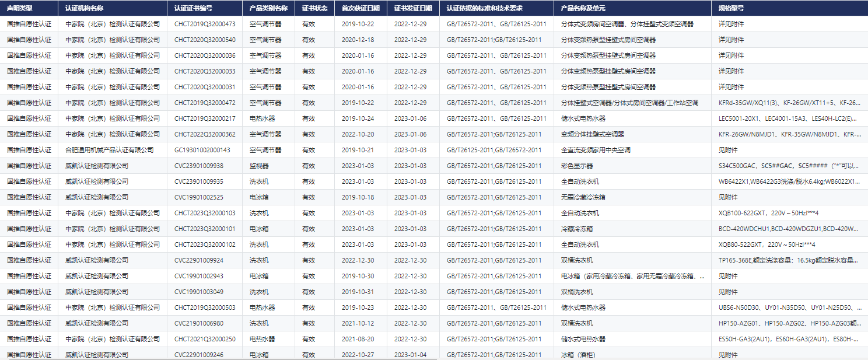Click certificate number CHCT2020Q32000036
The height and width of the screenshot is (360, 868).
tap(205, 55)
